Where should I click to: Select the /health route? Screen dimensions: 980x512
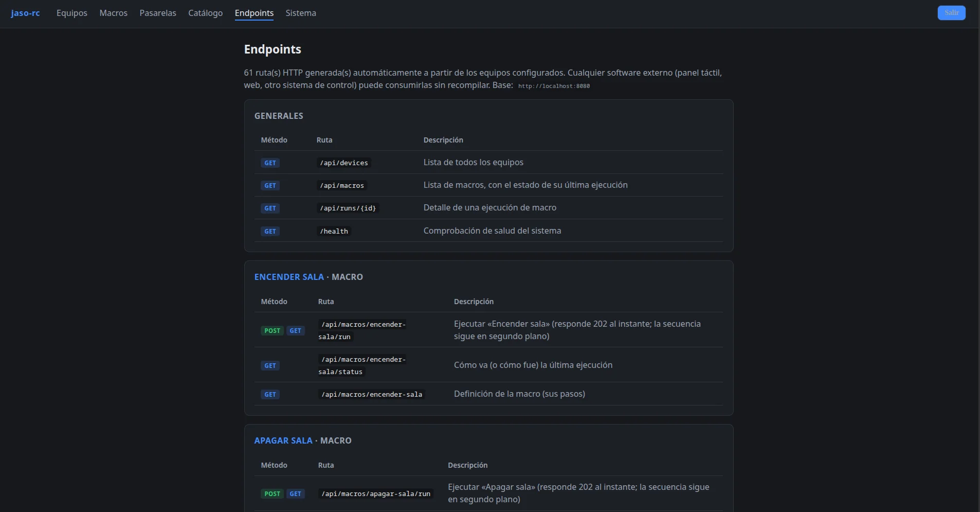click(334, 231)
